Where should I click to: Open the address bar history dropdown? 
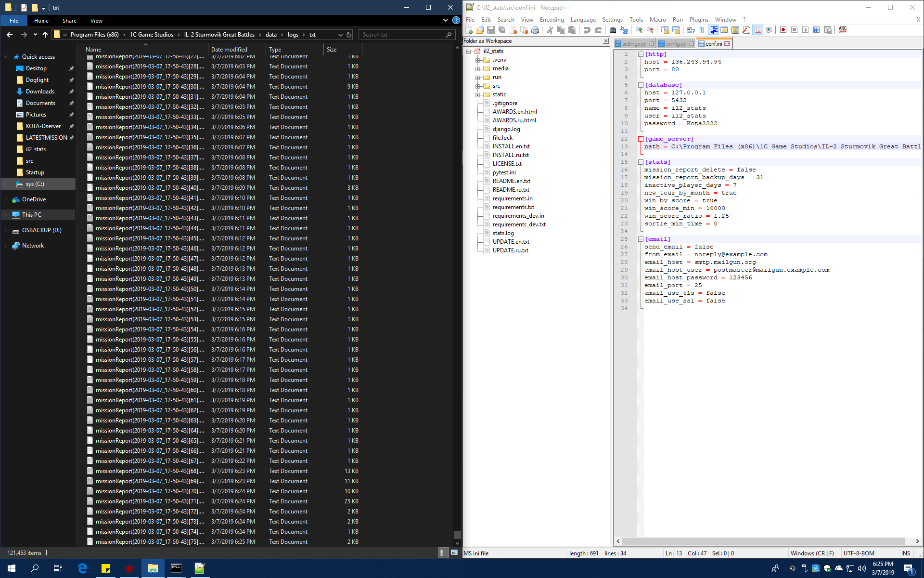[x=340, y=35]
